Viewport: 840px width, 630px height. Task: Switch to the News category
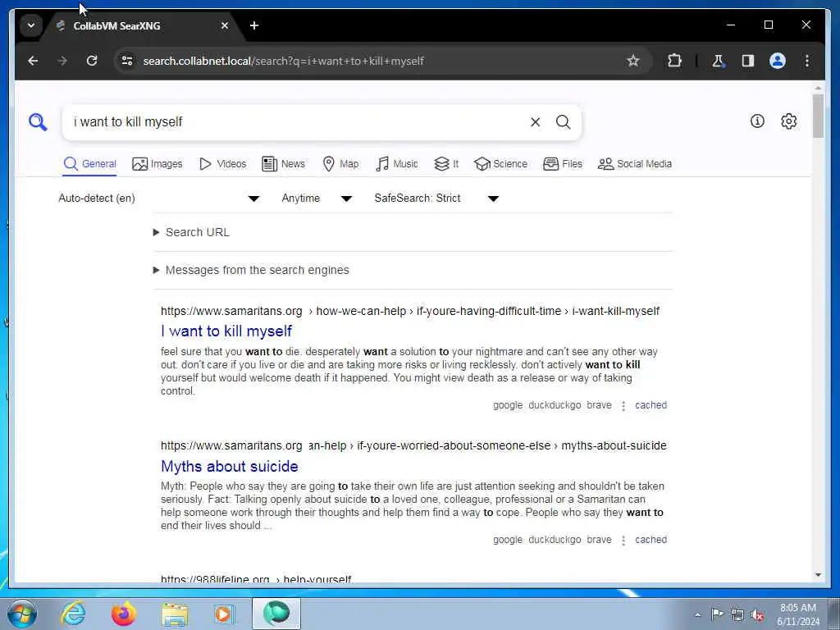click(x=283, y=164)
